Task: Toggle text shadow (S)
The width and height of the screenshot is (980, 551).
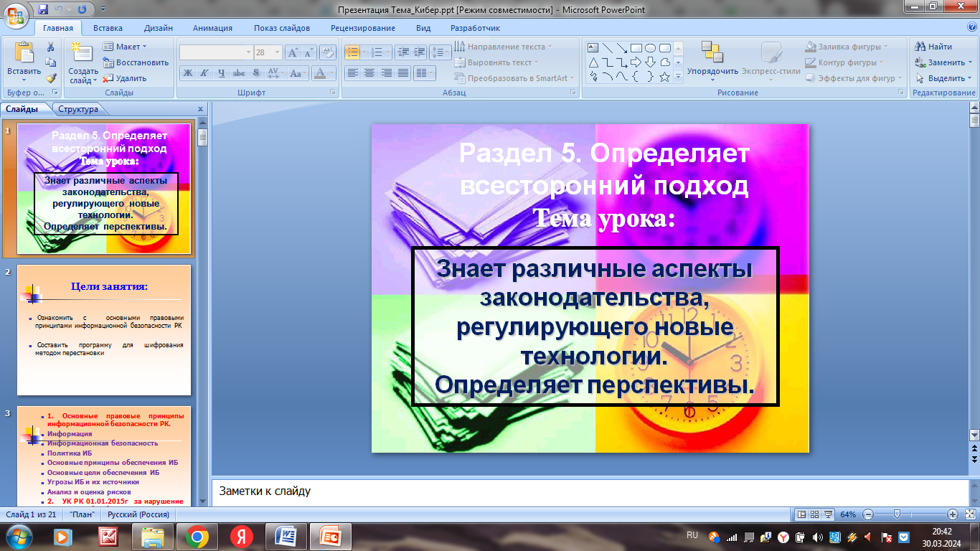Action: coord(256,73)
